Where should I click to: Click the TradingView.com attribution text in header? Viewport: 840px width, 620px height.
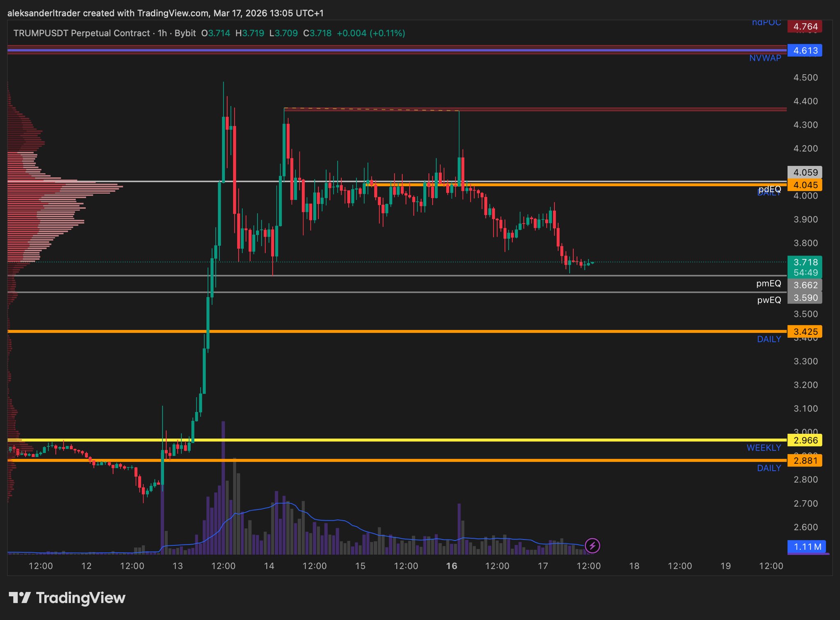[173, 13]
